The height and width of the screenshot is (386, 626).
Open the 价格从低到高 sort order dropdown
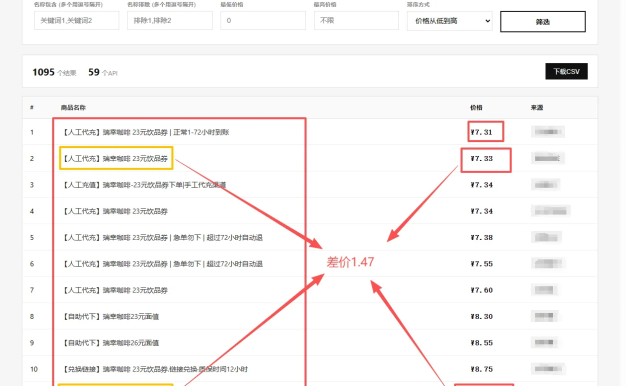(450, 21)
